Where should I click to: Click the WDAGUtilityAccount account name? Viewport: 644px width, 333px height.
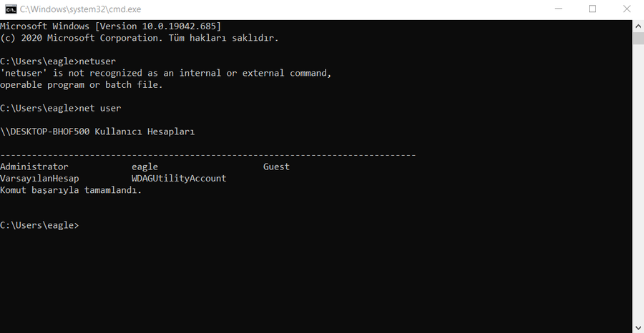coord(179,178)
